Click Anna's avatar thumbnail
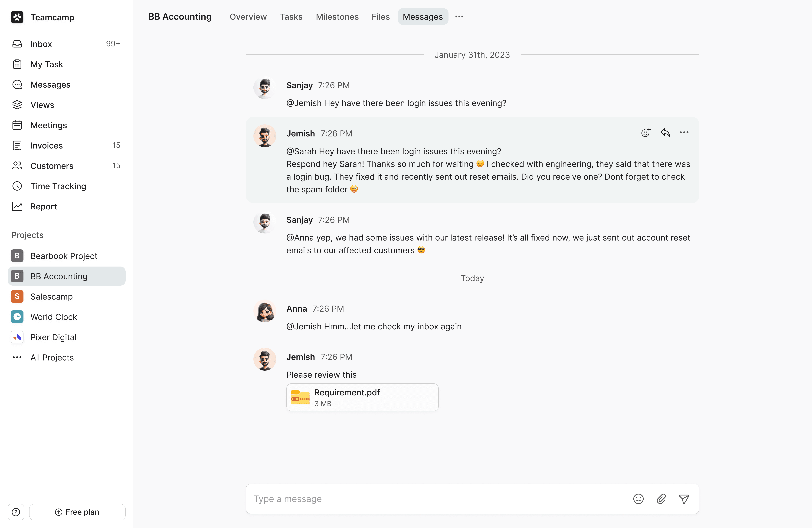Image resolution: width=812 pixels, height=528 pixels. (x=264, y=311)
